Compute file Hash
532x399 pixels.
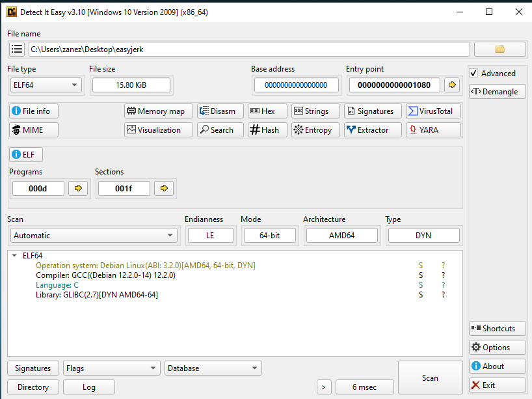coord(267,130)
